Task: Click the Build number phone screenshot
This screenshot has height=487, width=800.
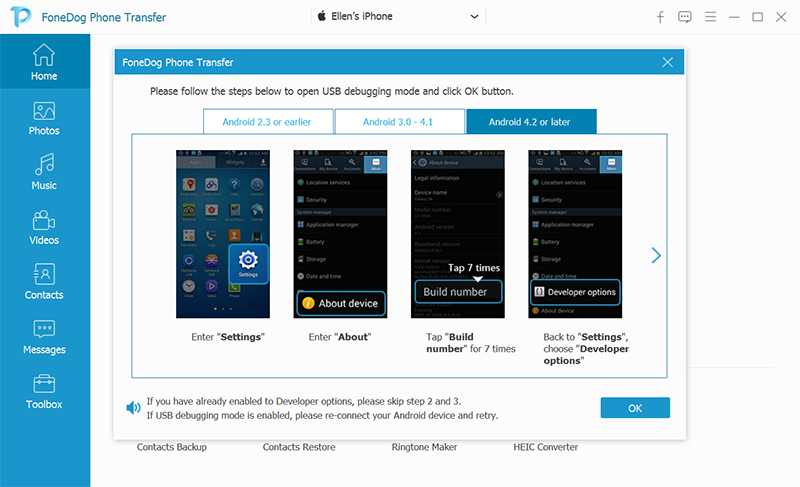Action: point(458,234)
